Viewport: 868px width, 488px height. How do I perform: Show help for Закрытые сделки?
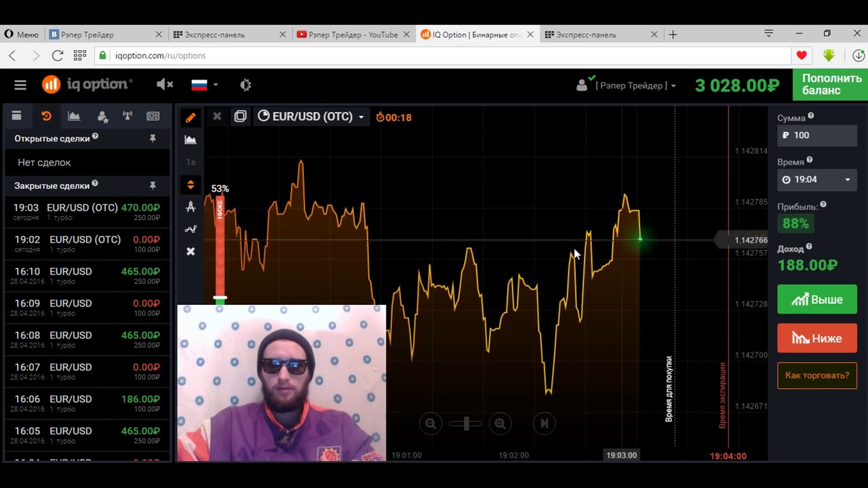pos(95,183)
